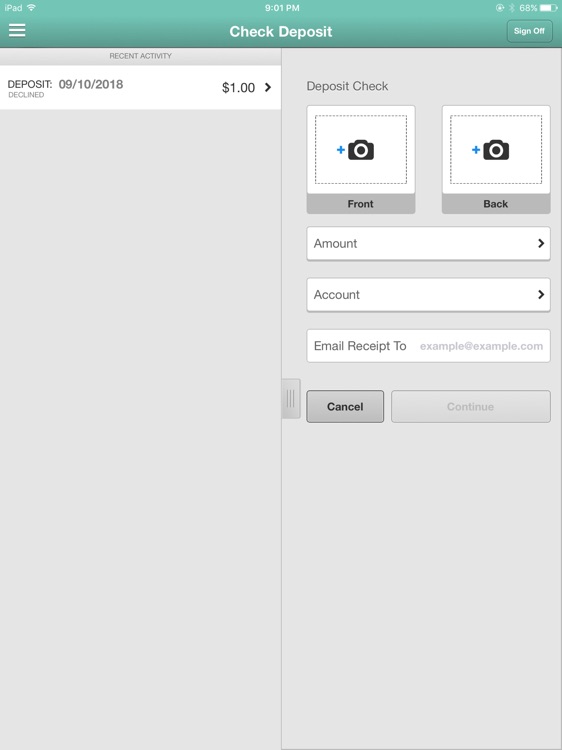Open the Amount field chevron
Viewport: 562px width, 750px height.
(x=541, y=243)
